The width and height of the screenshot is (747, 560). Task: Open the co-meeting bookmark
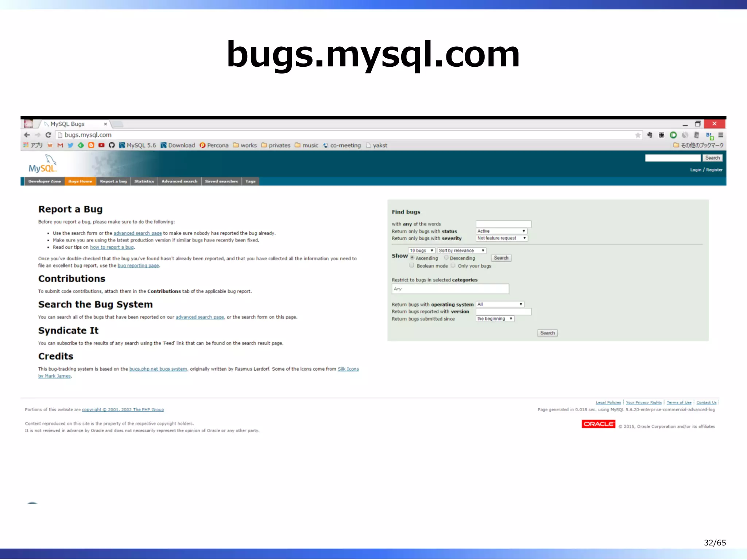click(x=342, y=145)
